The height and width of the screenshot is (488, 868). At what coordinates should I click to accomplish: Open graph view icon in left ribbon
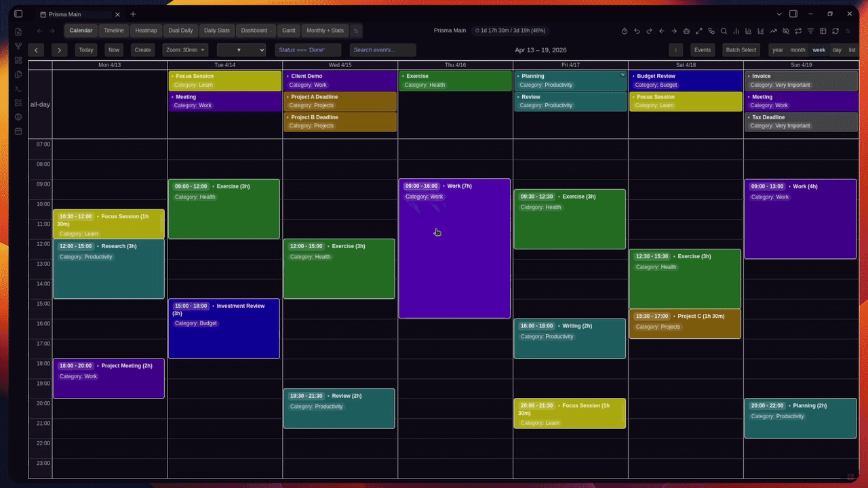click(x=18, y=46)
